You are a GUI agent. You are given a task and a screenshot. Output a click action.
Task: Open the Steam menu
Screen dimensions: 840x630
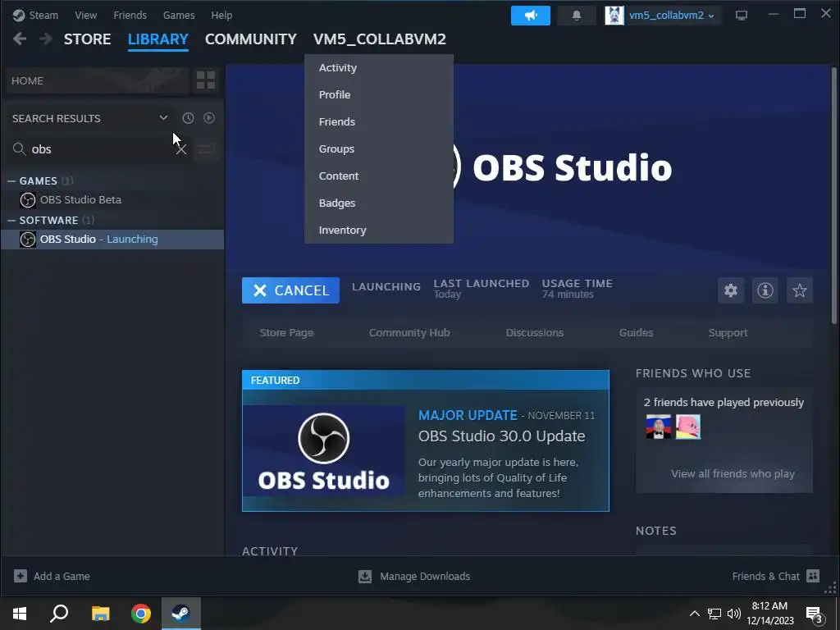[43, 15]
